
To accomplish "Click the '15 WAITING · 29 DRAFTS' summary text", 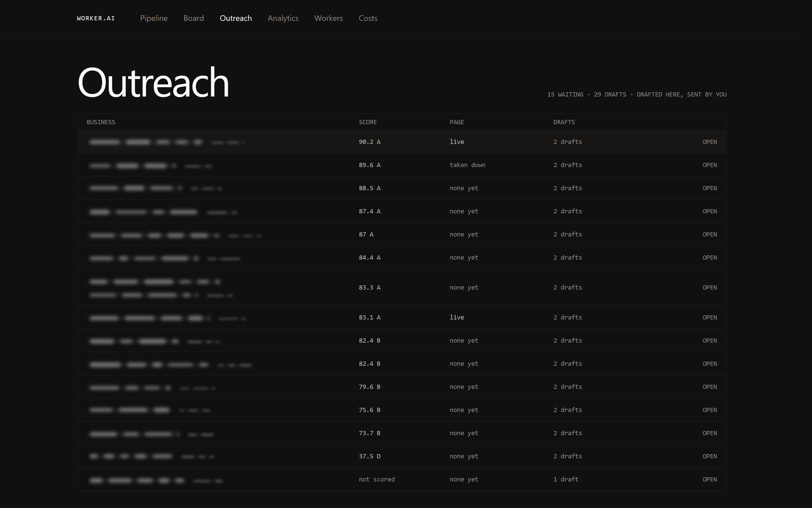I will pyautogui.click(x=586, y=95).
